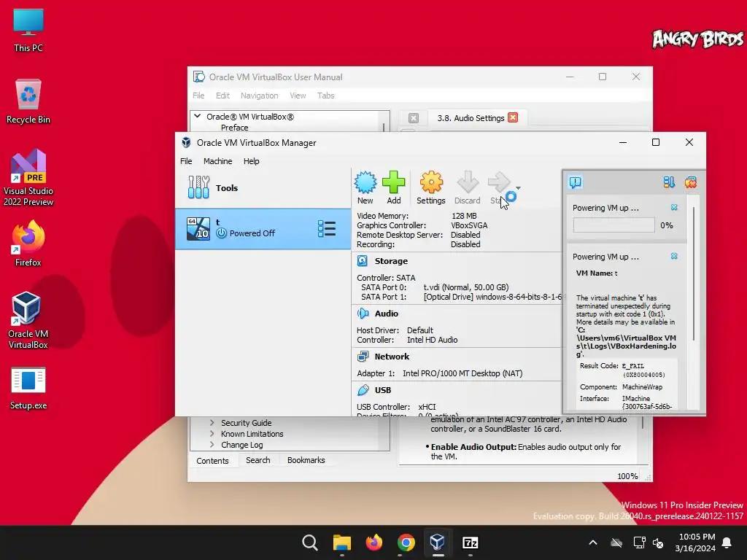Open Visual Studio 2022 Preview desktop shortcut
The width and height of the screenshot is (747, 560).
[x=28, y=178]
